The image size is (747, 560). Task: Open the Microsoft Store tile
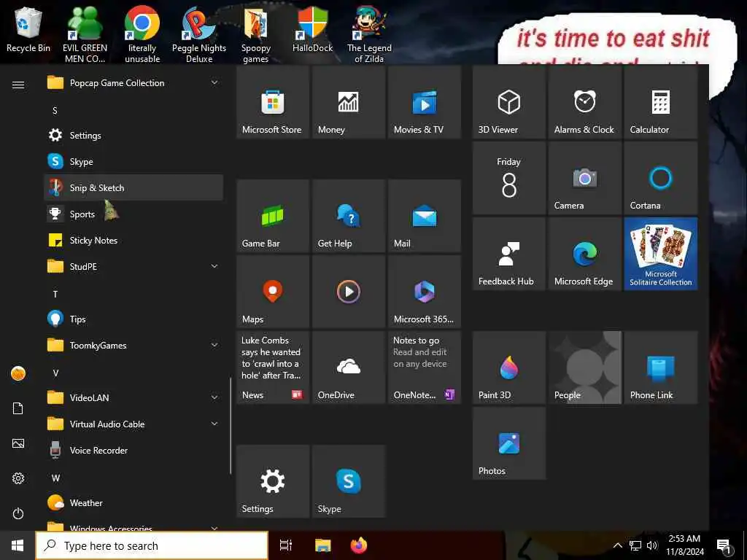(x=273, y=102)
